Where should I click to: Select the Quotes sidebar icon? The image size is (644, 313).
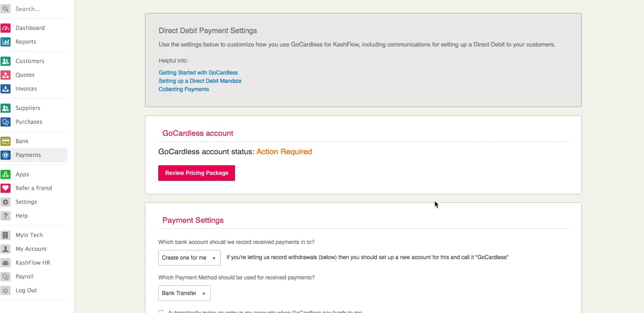point(6,75)
